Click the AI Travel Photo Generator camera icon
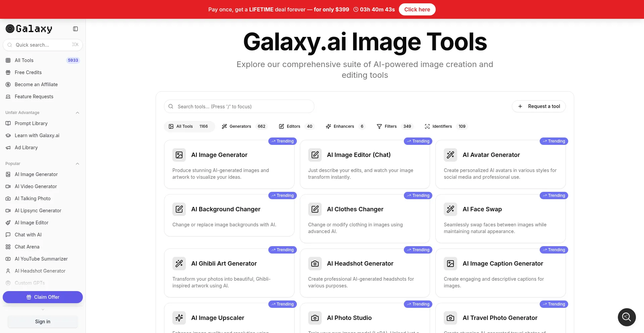Viewport: 644px width, 333px height. [450, 318]
